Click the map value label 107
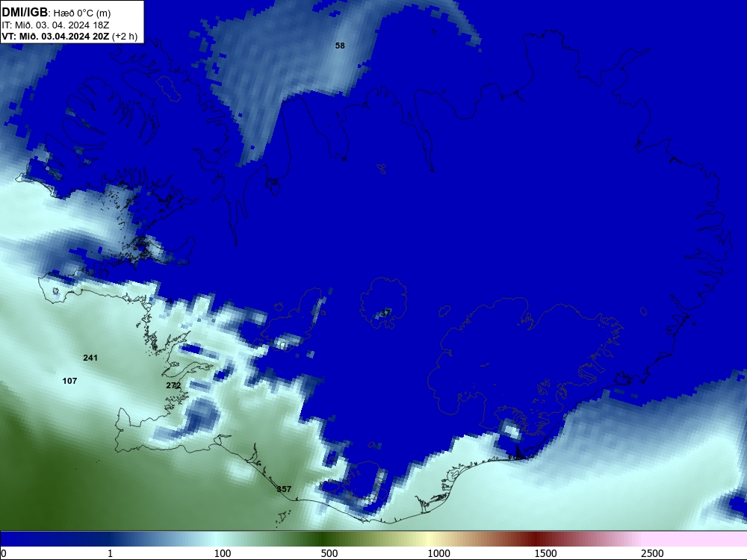This screenshot has width=747, height=560. coord(69,381)
